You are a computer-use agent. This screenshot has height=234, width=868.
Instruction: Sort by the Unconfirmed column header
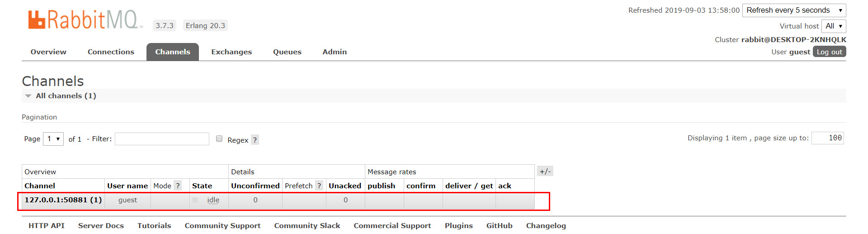(255, 186)
